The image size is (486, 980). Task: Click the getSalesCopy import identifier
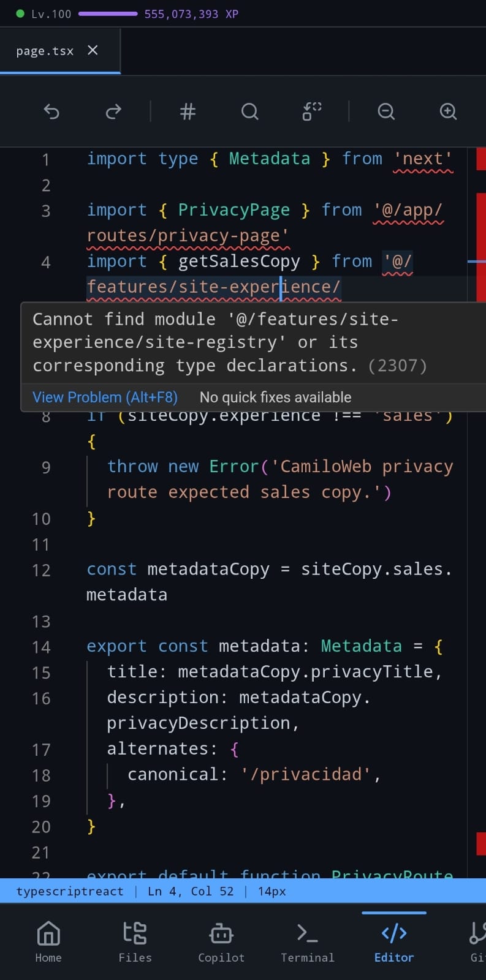(239, 262)
